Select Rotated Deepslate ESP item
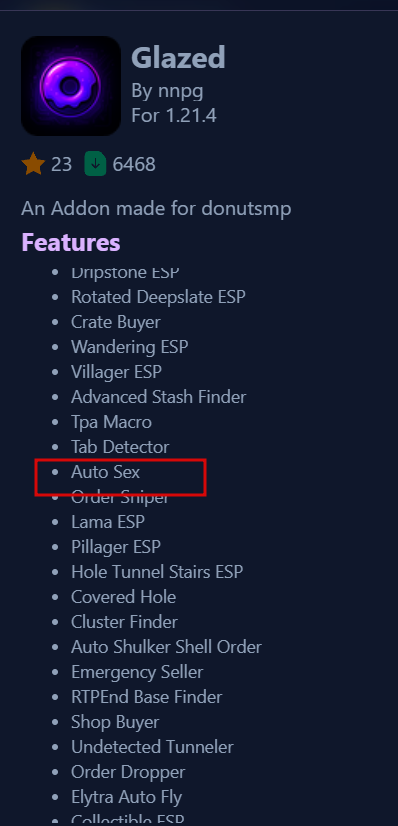 [158, 297]
